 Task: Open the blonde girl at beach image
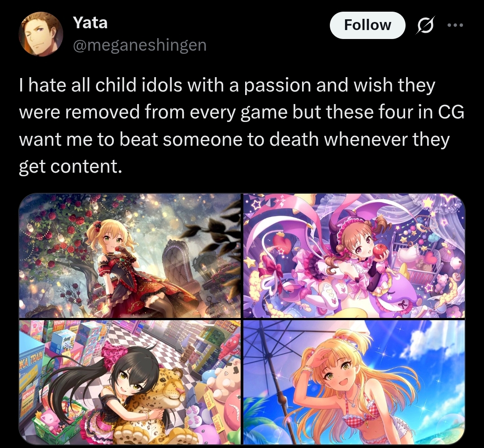click(354, 382)
